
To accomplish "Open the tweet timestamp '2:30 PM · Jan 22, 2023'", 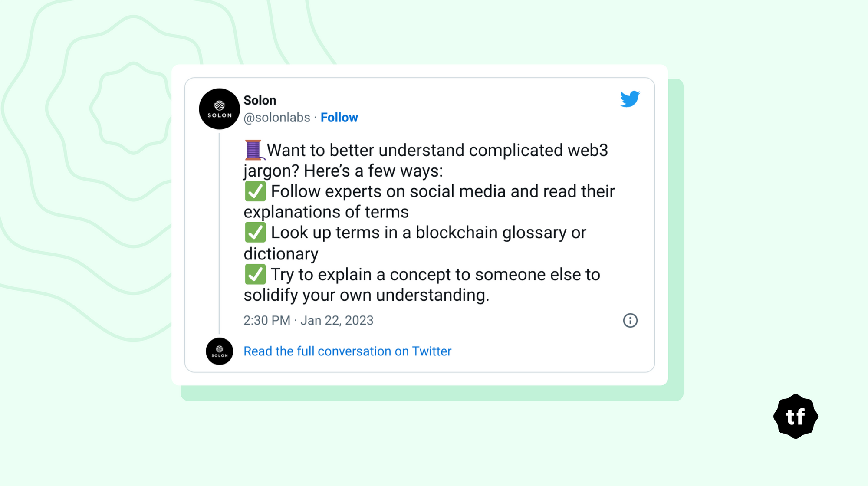I will tap(308, 320).
